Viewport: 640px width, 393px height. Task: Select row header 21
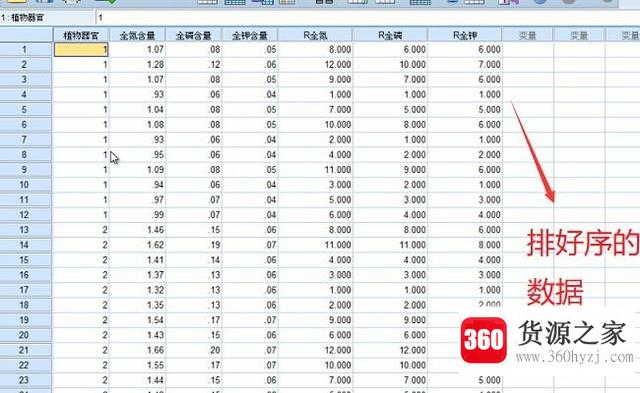(26, 350)
